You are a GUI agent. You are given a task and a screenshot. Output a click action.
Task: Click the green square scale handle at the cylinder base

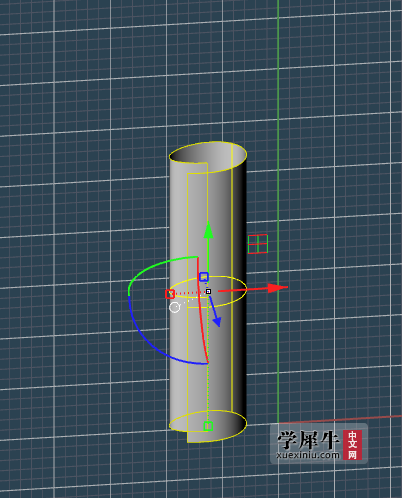[x=208, y=426]
